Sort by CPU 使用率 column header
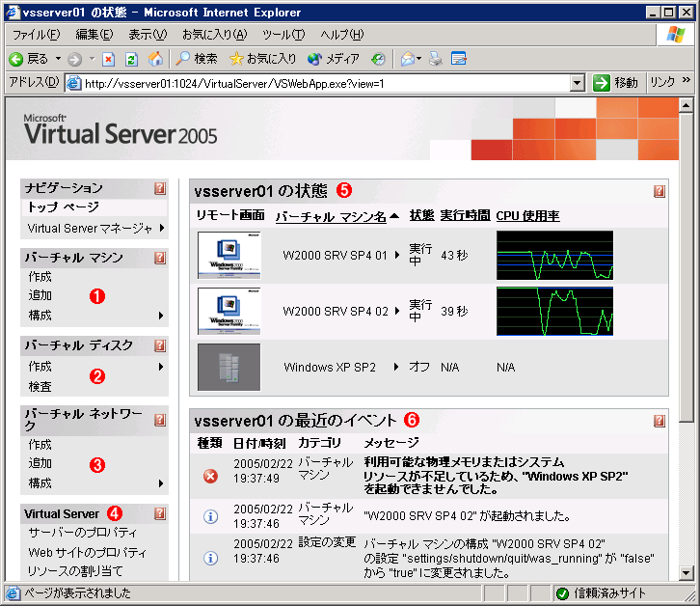The image size is (700, 606). pyautogui.click(x=527, y=216)
